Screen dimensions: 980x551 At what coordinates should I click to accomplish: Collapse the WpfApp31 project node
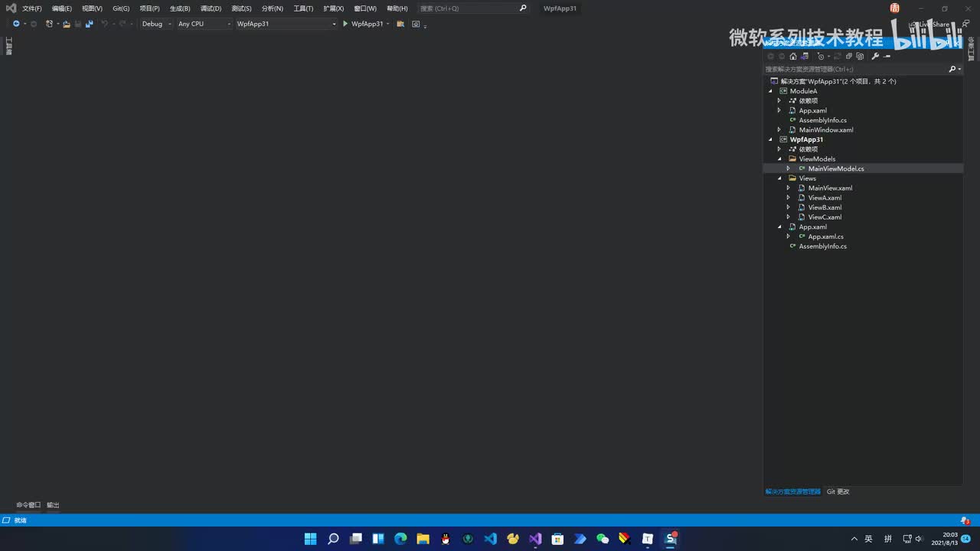(x=771, y=140)
